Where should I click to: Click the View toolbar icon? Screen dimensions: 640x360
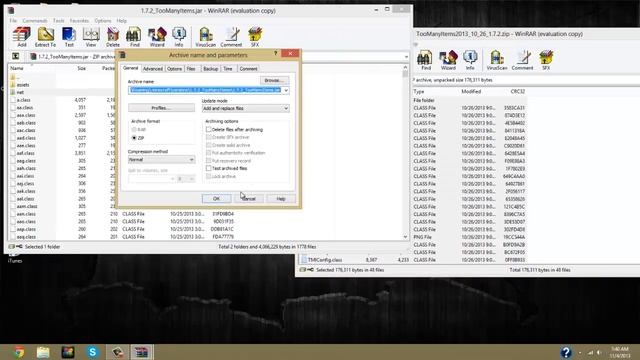pos(91,36)
